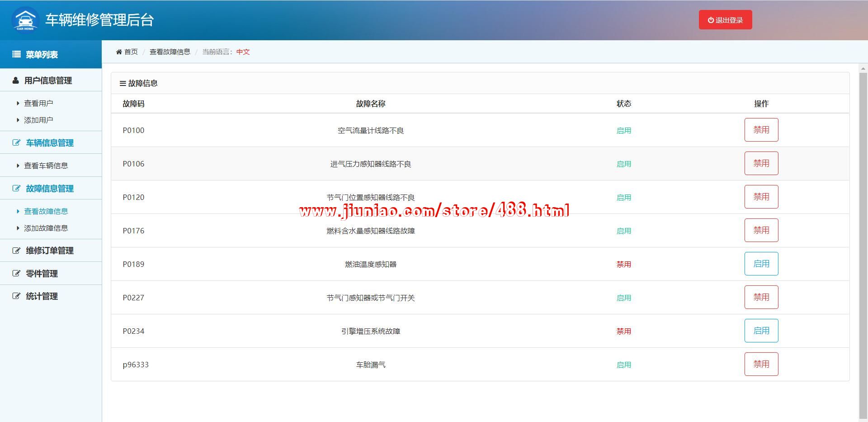Screen dimensions: 868x422
Task: Click the 中文 current language link
Action: point(243,52)
